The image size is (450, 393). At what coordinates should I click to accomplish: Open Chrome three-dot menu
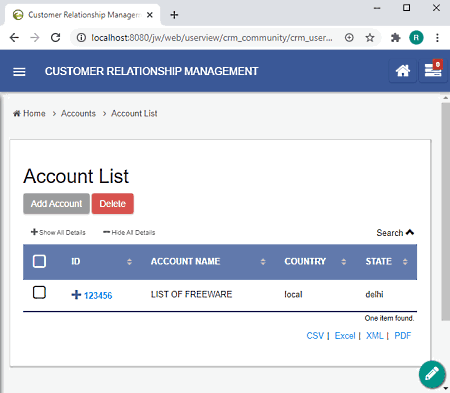click(437, 38)
